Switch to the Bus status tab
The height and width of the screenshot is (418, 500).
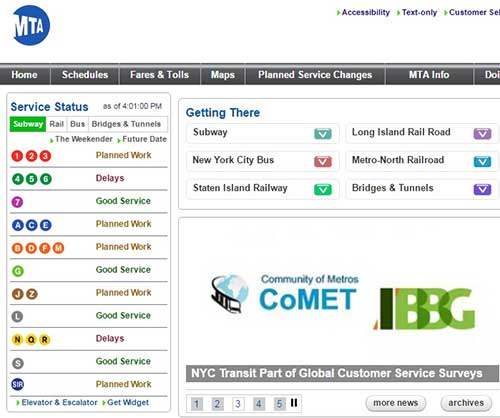77,124
